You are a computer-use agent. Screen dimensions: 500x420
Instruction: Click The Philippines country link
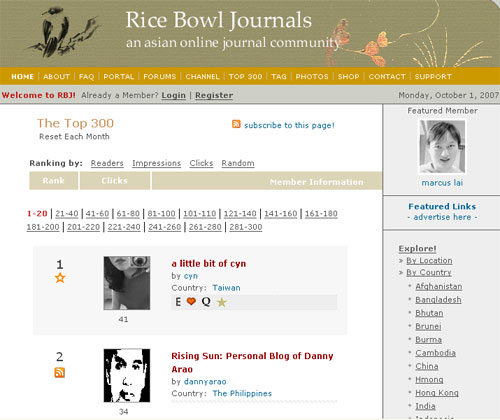pos(242,394)
